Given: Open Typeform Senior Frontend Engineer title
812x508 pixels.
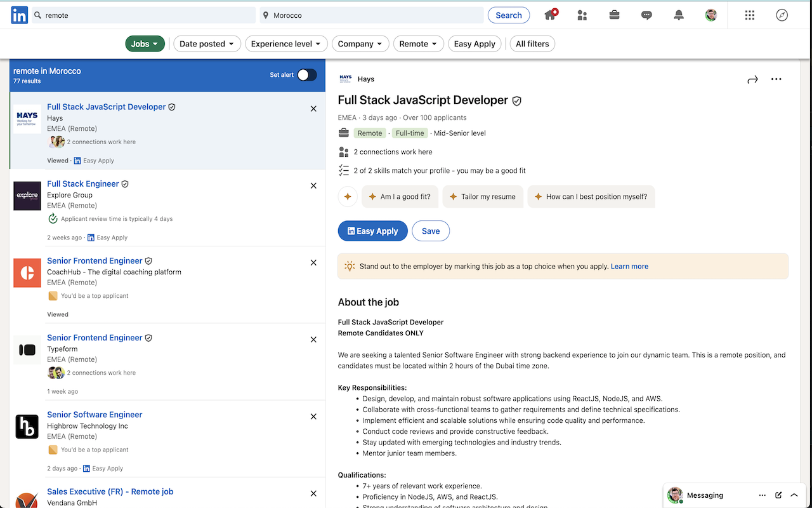Looking at the screenshot, I should 95,338.
